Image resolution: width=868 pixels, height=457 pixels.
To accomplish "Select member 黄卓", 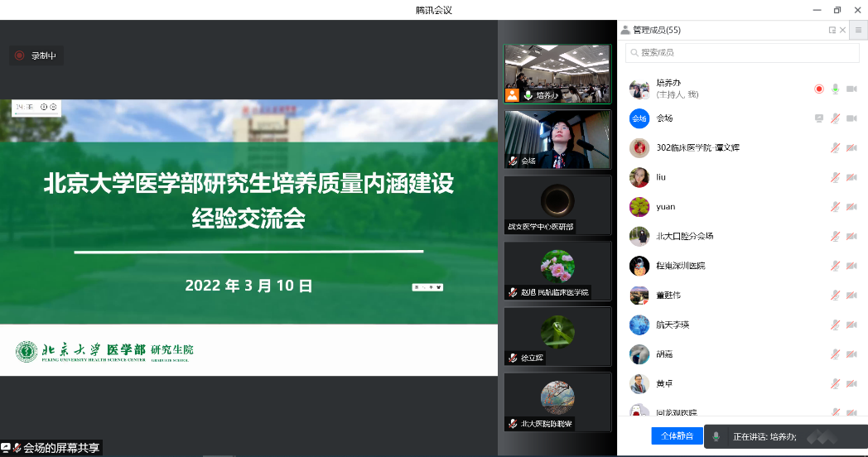I will [742, 383].
